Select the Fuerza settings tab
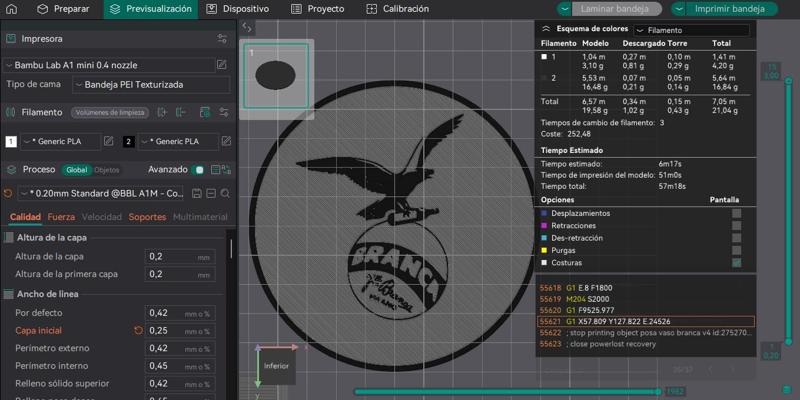Screen dimensions: 800x400 [61, 217]
